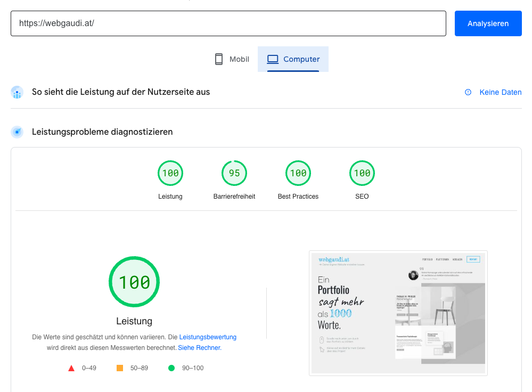The image size is (532, 392).
Task: Select the Mobil phone icon
Action: click(x=219, y=59)
